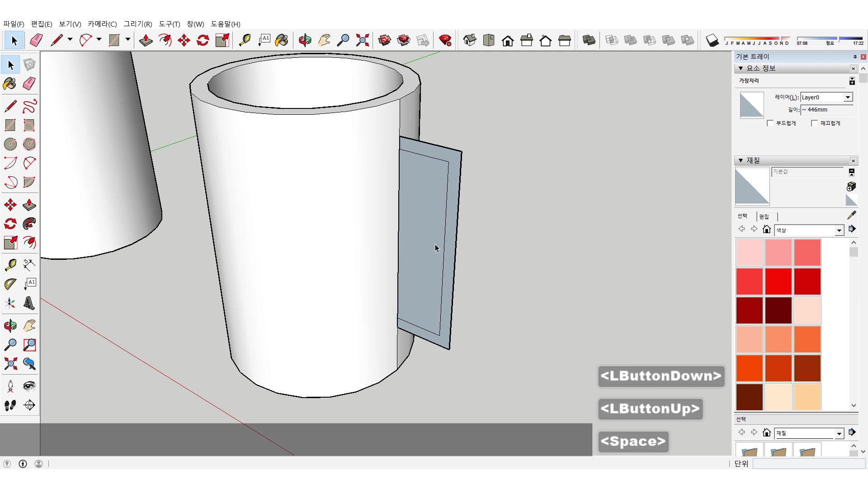Select the Eraser tool in top toolbar
Viewport: 868px width, 488px height.
[36, 40]
